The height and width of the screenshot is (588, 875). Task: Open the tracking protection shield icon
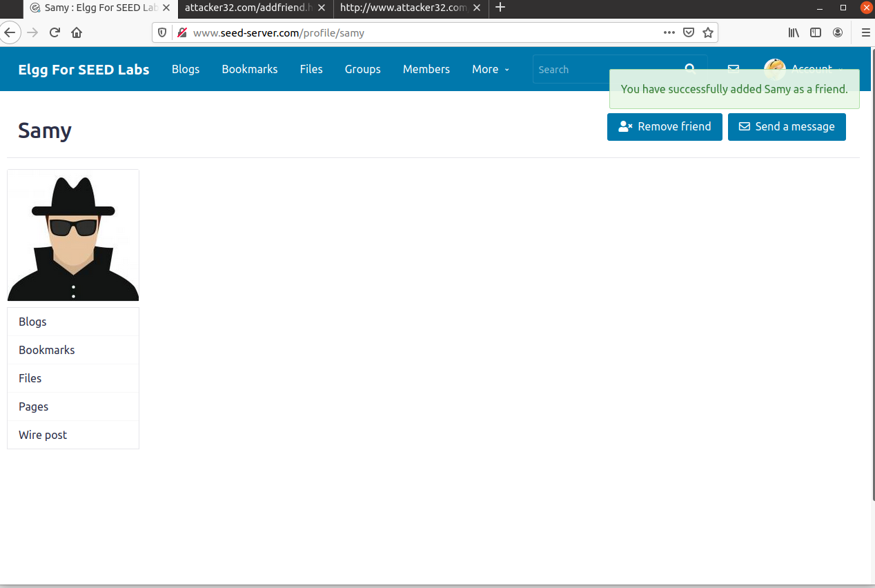tap(162, 32)
